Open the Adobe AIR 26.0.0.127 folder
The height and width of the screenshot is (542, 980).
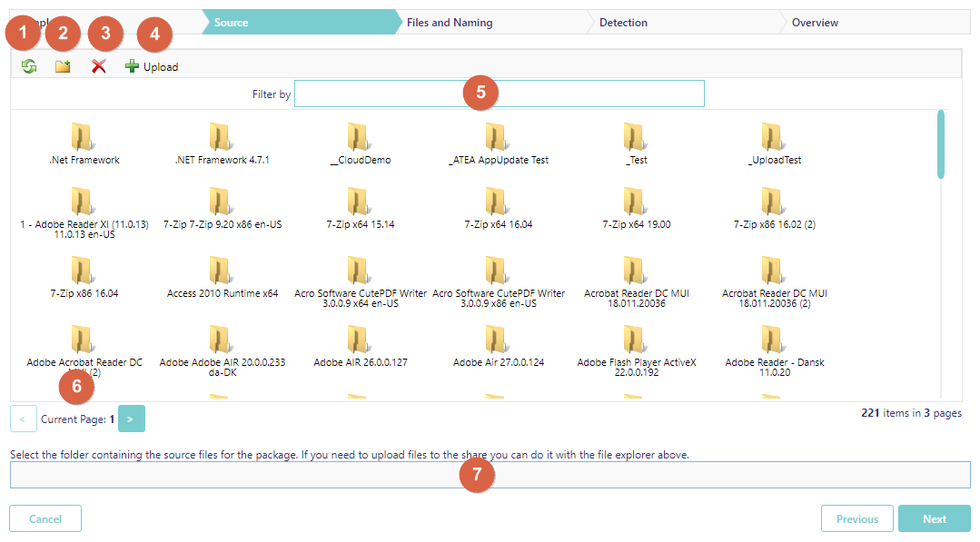pyautogui.click(x=360, y=340)
